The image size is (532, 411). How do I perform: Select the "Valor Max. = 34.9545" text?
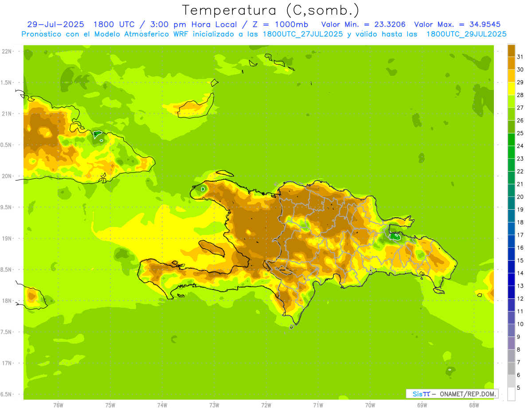point(457,24)
